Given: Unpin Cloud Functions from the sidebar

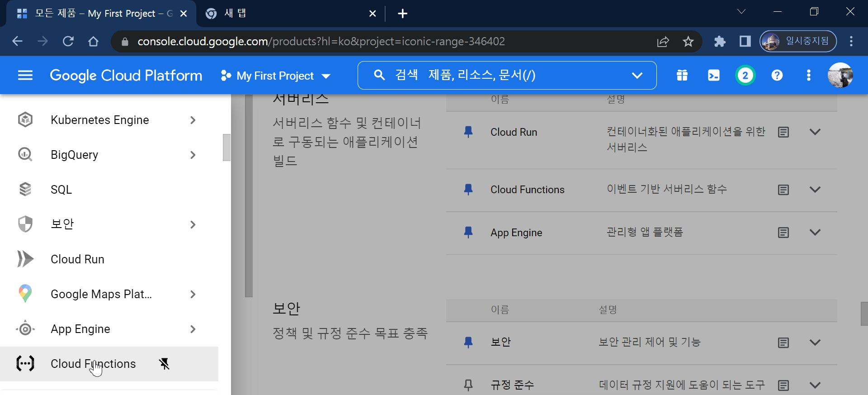Looking at the screenshot, I should (x=165, y=364).
